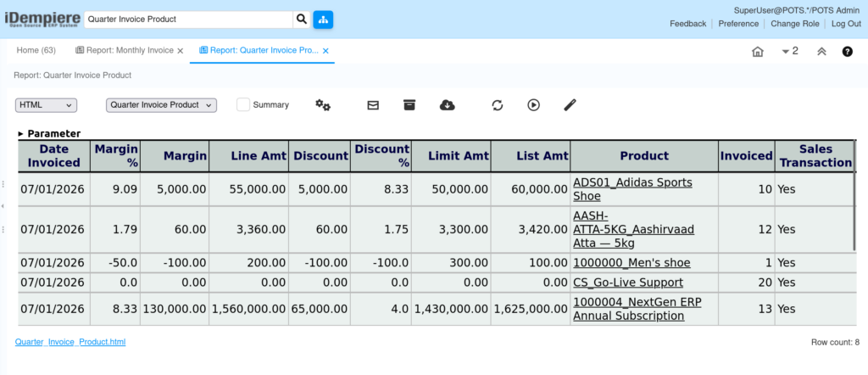Click the Margin % column header
The image size is (868, 375).
pos(115,156)
